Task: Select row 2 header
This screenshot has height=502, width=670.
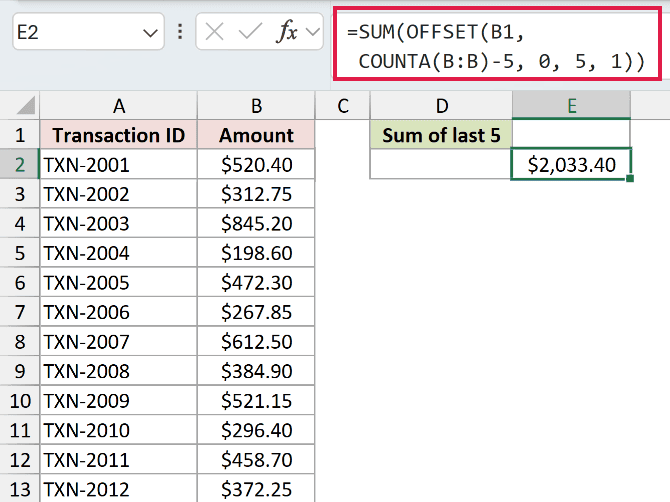Action: [x=20, y=164]
